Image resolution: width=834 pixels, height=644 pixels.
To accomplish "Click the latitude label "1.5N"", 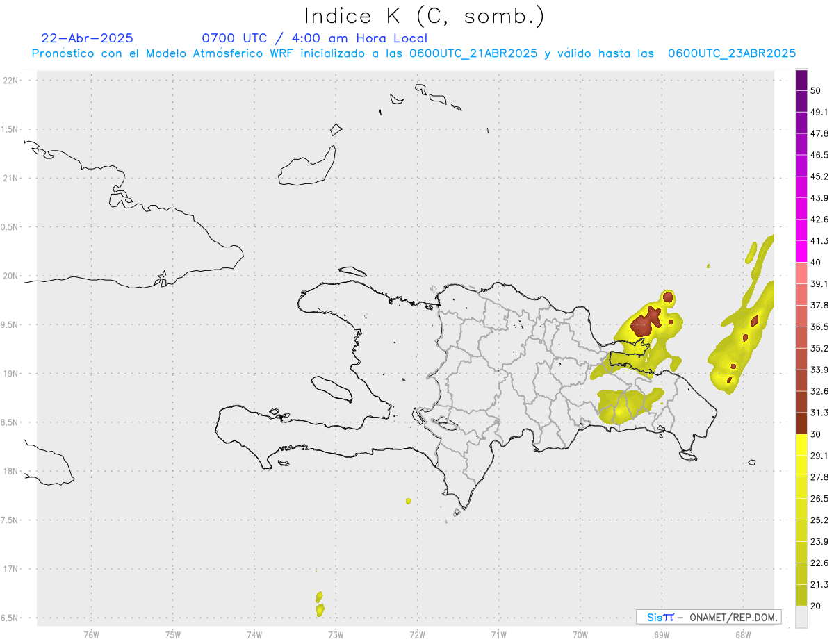I will pos(10,130).
